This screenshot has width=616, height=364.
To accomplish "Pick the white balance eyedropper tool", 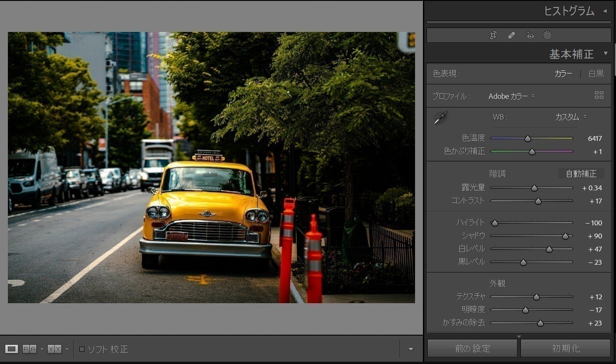I will tap(440, 118).
